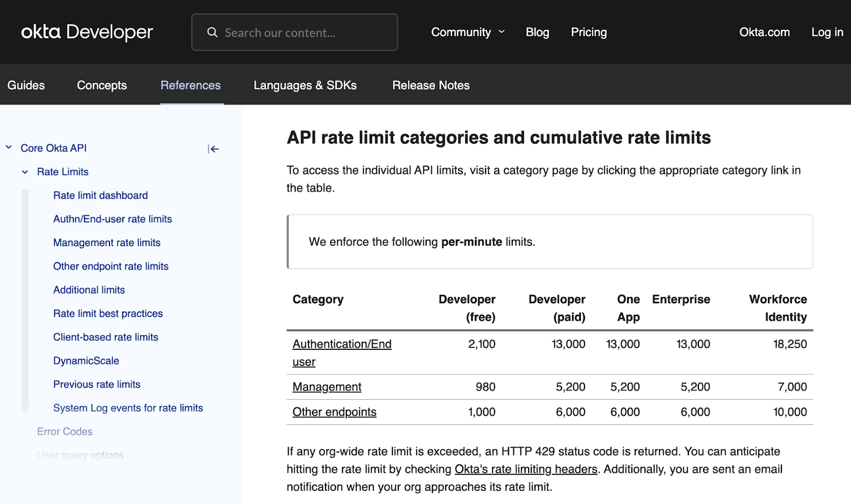Open the Management rate limit category
Image resolution: width=851 pixels, height=504 pixels.
pyautogui.click(x=326, y=387)
